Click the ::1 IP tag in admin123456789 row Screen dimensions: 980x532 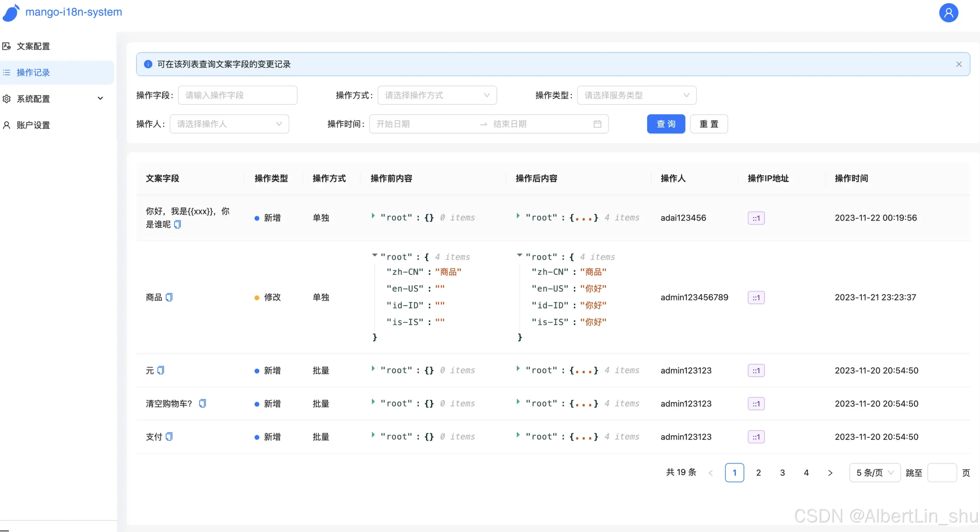click(x=756, y=298)
